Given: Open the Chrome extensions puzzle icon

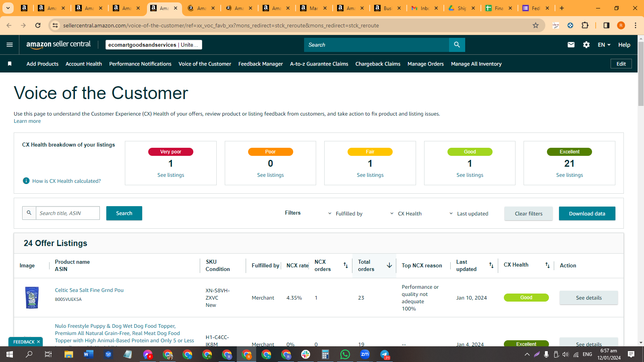Looking at the screenshot, I should coord(585,25).
